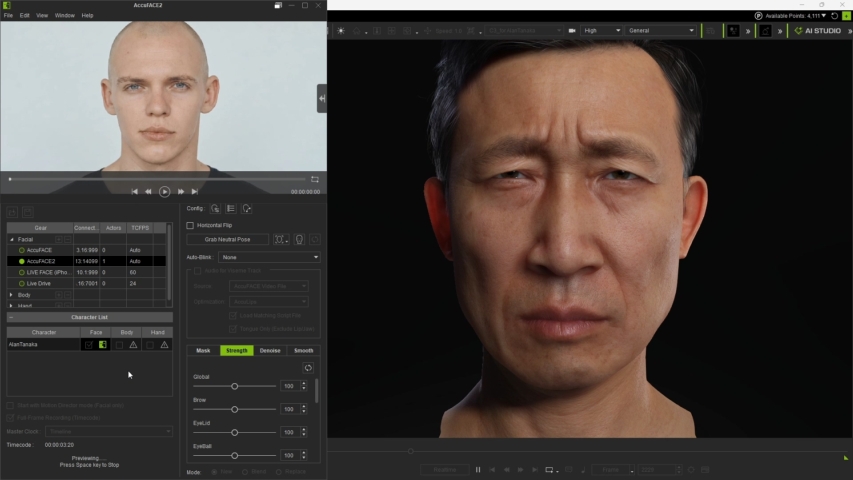
Task: Click the green plus icon at top right
Action: (846, 16)
